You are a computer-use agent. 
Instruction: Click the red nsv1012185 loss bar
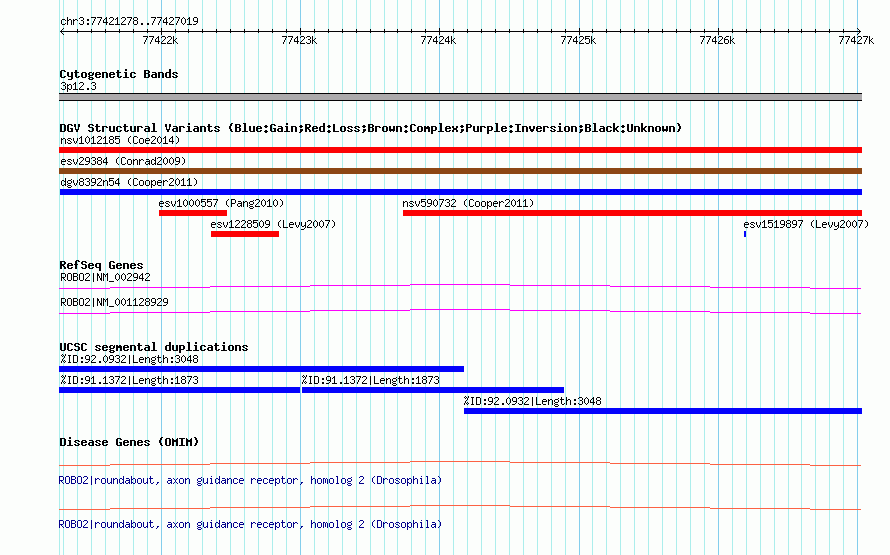tap(460, 150)
